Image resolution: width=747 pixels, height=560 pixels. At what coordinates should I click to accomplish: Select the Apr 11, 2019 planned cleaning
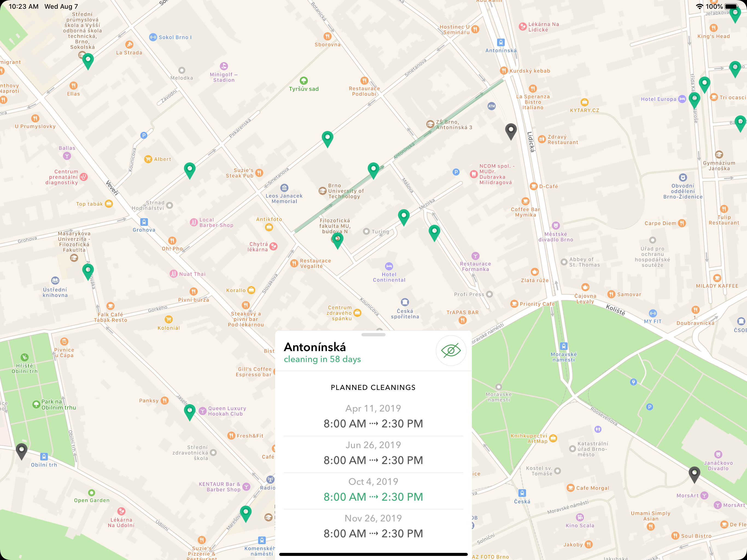coord(373,416)
